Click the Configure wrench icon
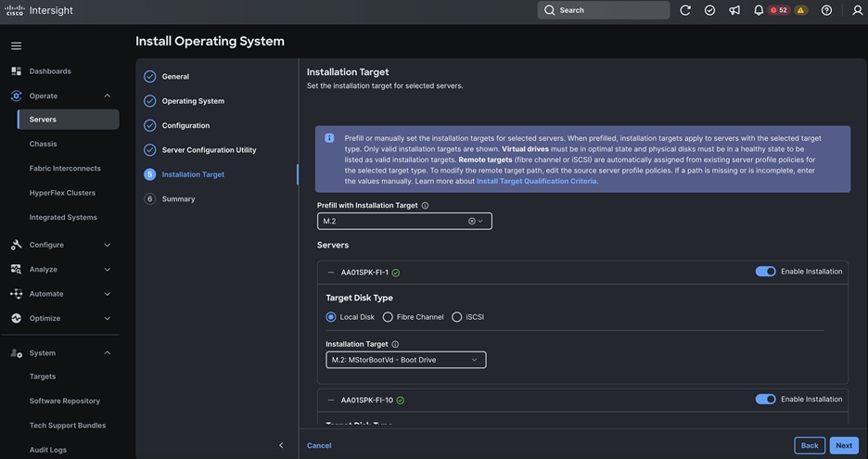The height and width of the screenshot is (459, 868). 16,245
